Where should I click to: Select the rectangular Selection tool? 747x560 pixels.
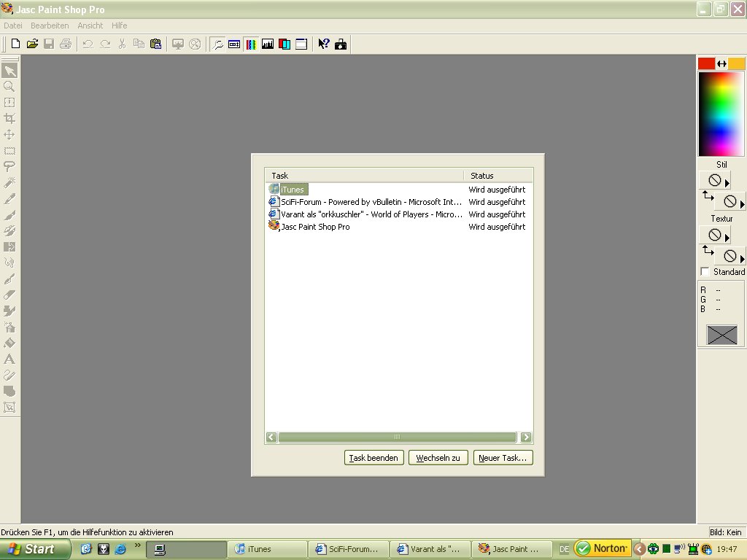pyautogui.click(x=9, y=151)
